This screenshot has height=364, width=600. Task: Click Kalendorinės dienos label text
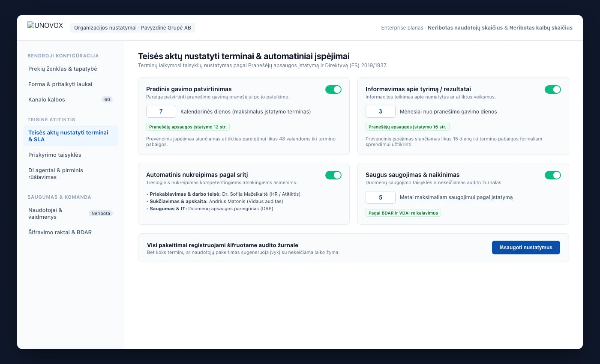click(246, 111)
